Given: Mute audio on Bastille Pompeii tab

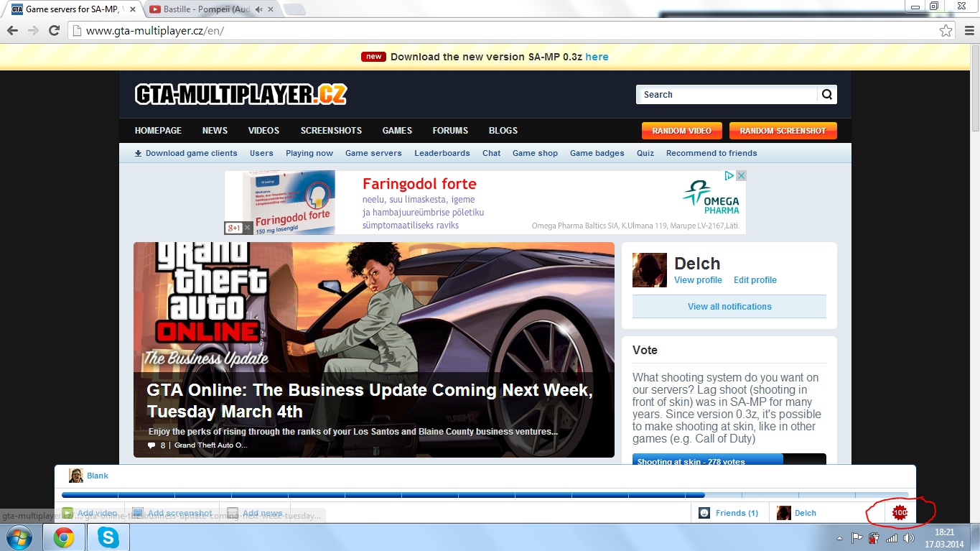Looking at the screenshot, I should [259, 9].
